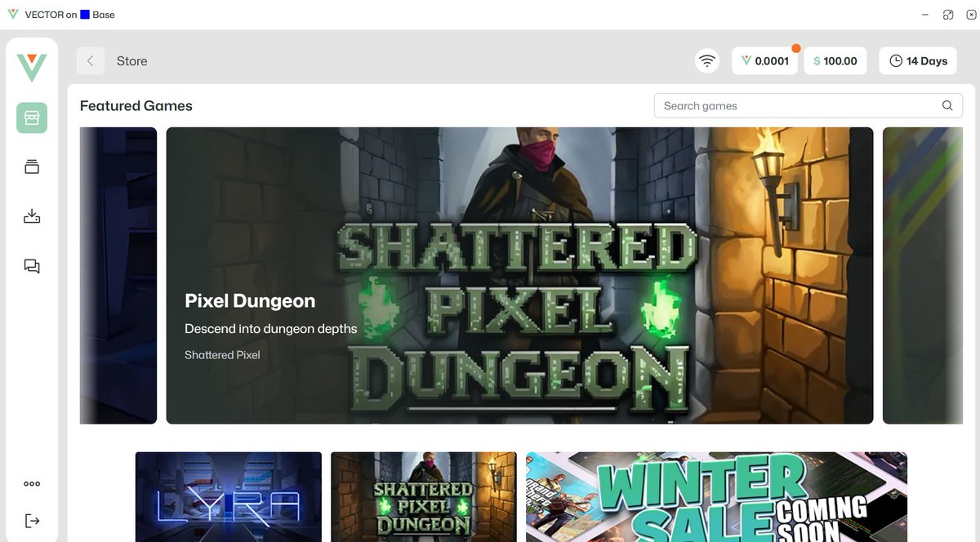Open the Shattered Pixel Dungeon small thumbnail
This screenshot has height=542, width=980.
[424, 497]
